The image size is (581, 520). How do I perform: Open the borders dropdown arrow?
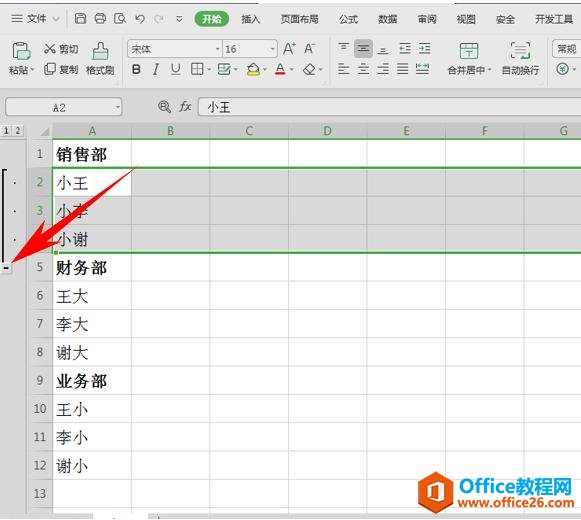coord(209,69)
